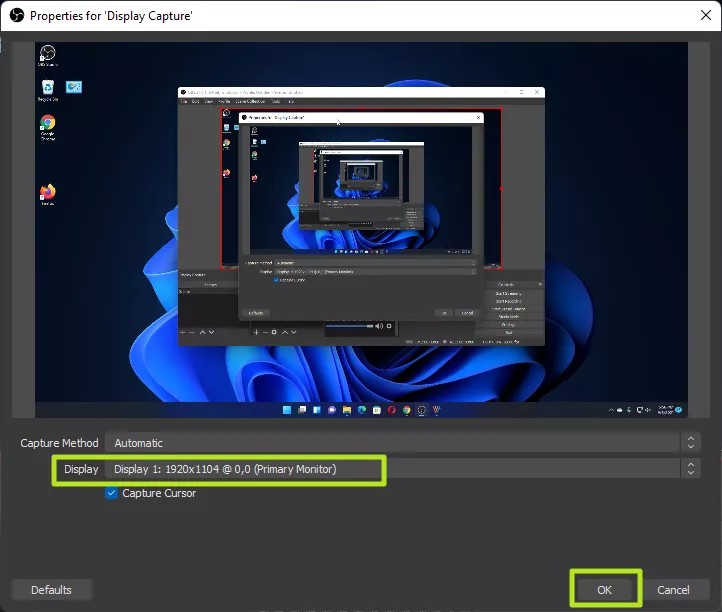The width and height of the screenshot is (722, 612).
Task: Click the Google Chrome desktop icon in preview
Action: coord(47,124)
